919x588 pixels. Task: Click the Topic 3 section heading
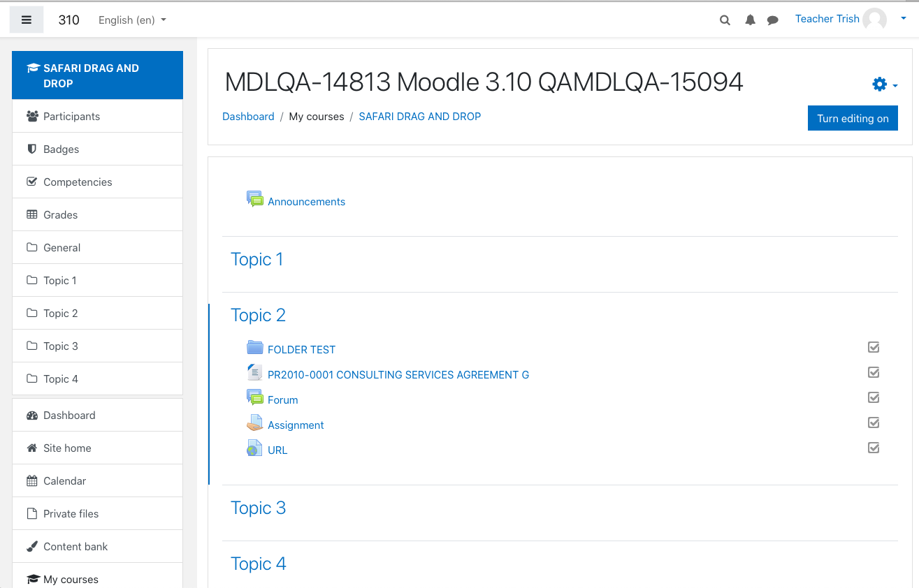(258, 508)
